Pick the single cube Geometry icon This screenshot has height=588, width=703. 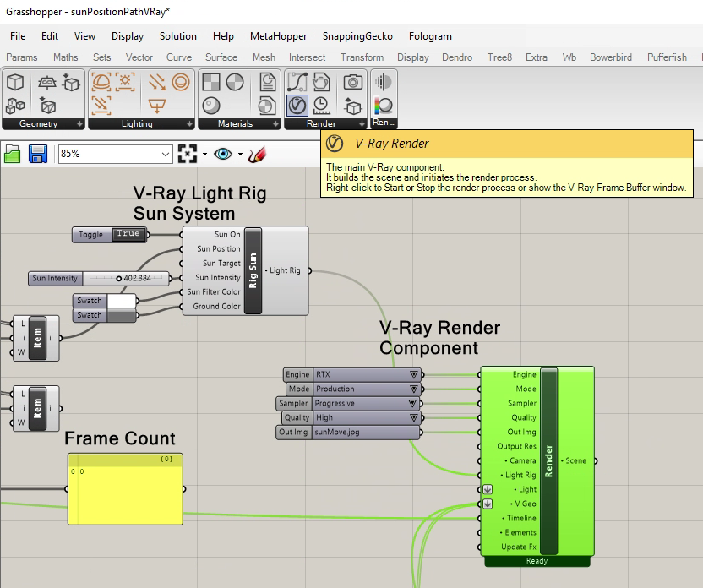[x=15, y=83]
